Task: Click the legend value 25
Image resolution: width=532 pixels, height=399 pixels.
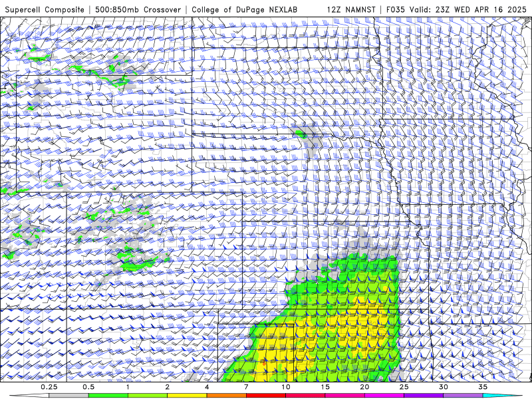Action: [404, 387]
